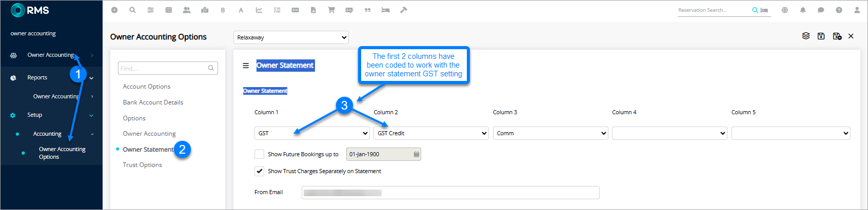This screenshot has height=210, width=868.
Task: Open Reports in the left sidebar
Action: click(37, 78)
